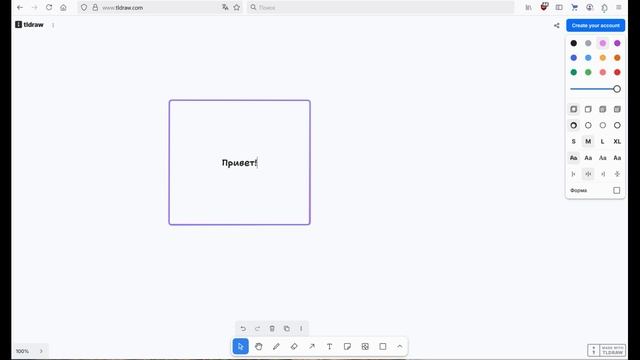Pick the grey color swatch
This screenshot has width=640, height=360.
pyautogui.click(x=588, y=43)
